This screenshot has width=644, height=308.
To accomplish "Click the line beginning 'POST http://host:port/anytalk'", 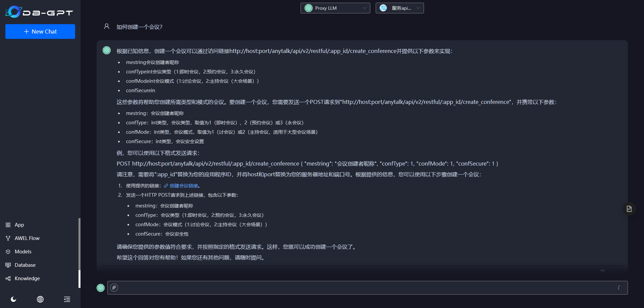I will (x=307, y=164).
